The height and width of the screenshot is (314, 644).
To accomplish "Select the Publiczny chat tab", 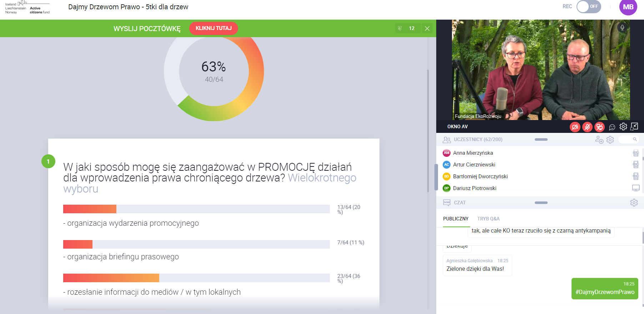I will (456, 219).
